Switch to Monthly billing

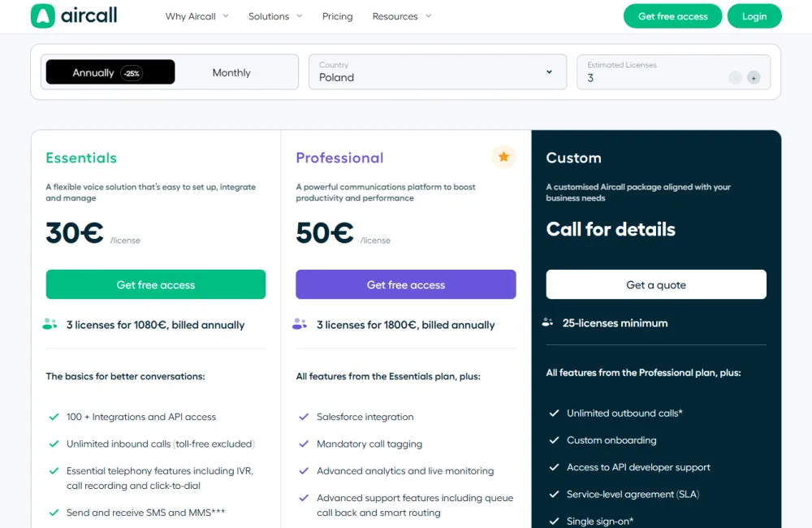[x=231, y=72]
